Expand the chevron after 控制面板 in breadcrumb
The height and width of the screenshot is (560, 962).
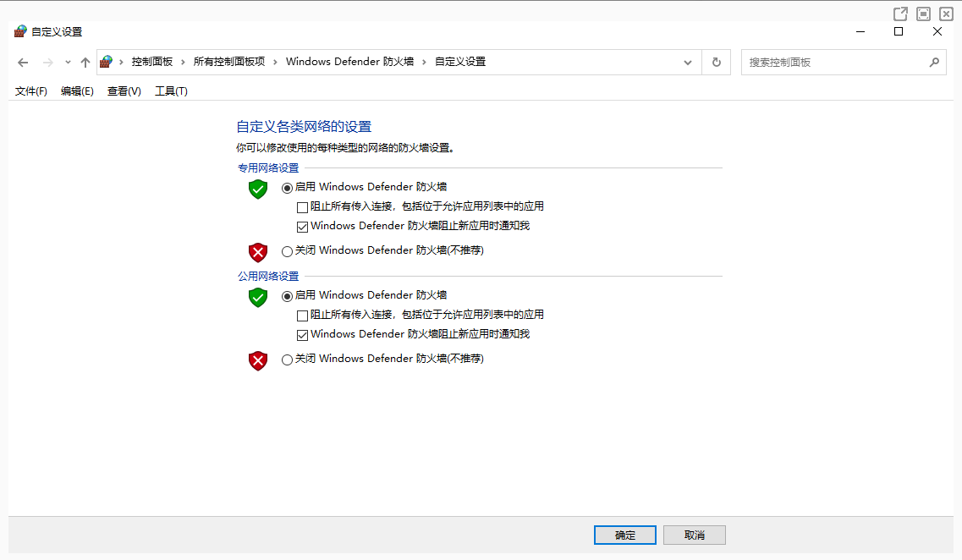183,62
